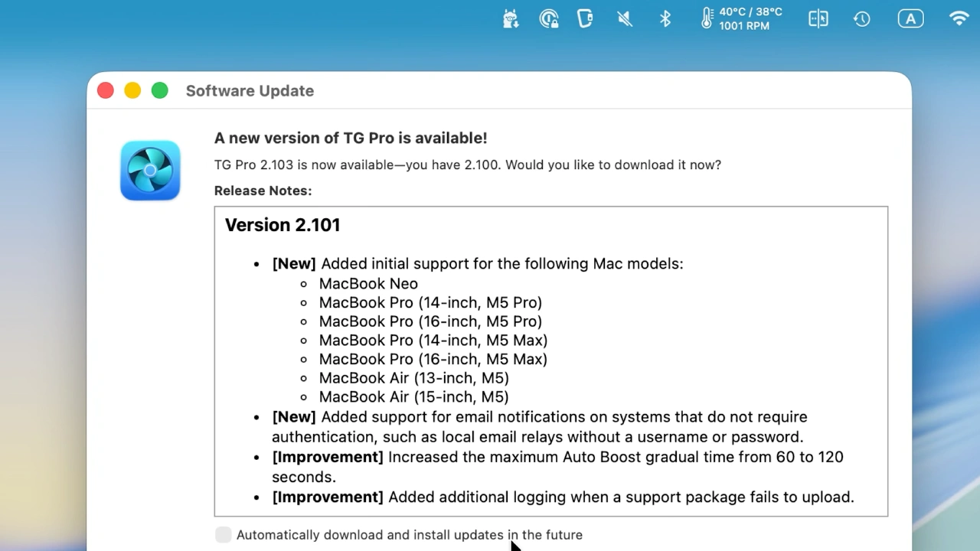The width and height of the screenshot is (980, 551).
Task: Click the Time Machine clock icon
Action: pos(861,18)
